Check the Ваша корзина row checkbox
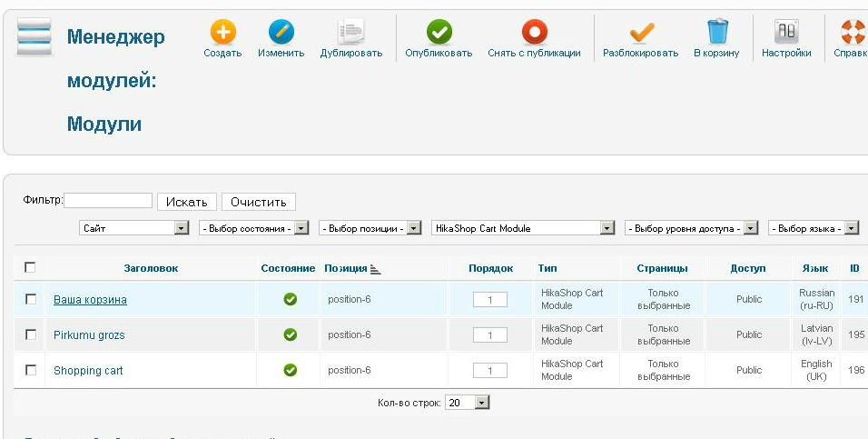This screenshot has height=439, width=868. (31, 299)
